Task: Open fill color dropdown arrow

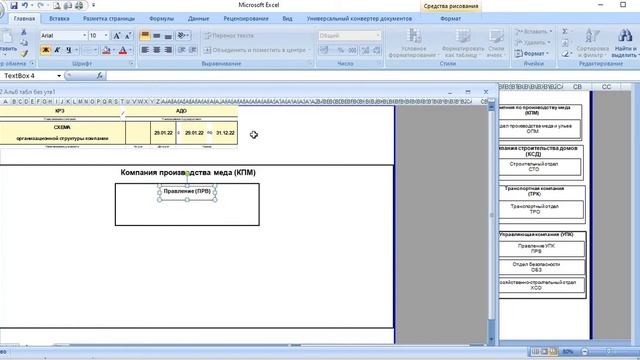Action: [113, 50]
